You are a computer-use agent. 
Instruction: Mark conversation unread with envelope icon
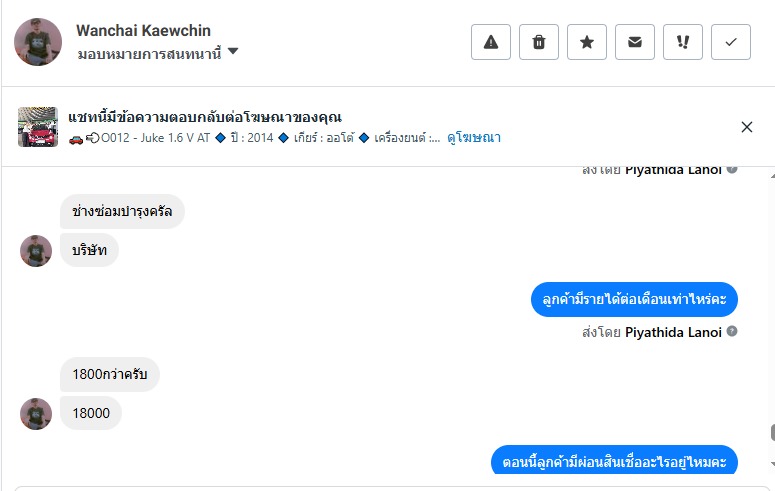click(635, 42)
